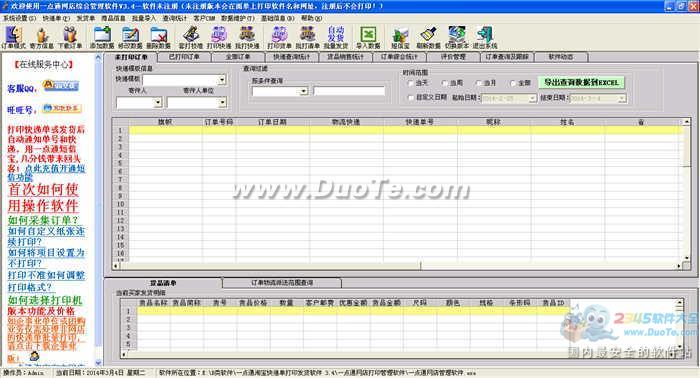Open the 查询统计 menu
Viewport: 700px width, 378px height.
[x=175, y=18]
